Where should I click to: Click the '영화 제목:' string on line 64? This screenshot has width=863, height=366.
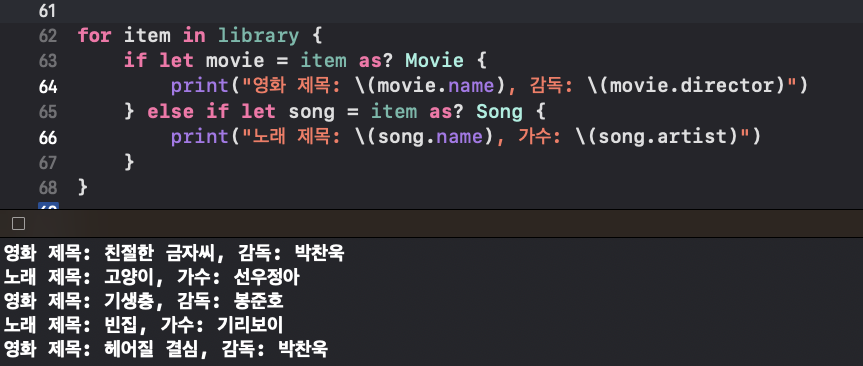click(x=298, y=86)
